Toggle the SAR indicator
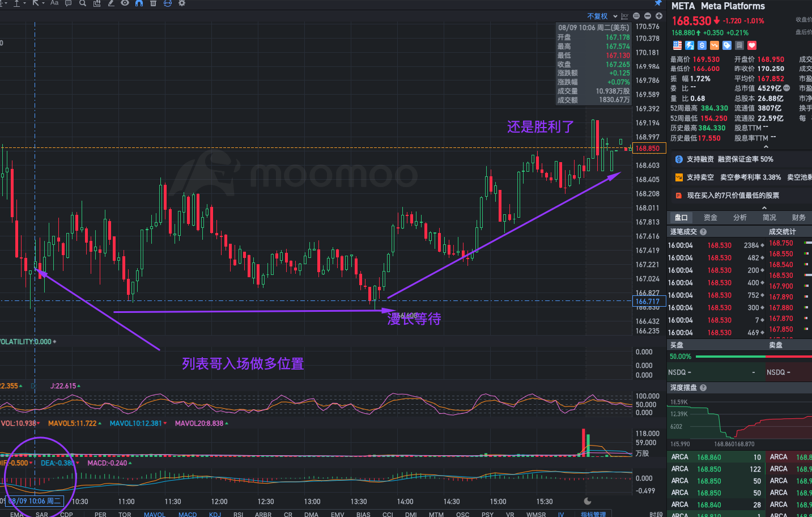Image resolution: width=812 pixels, height=517 pixels. 42,515
